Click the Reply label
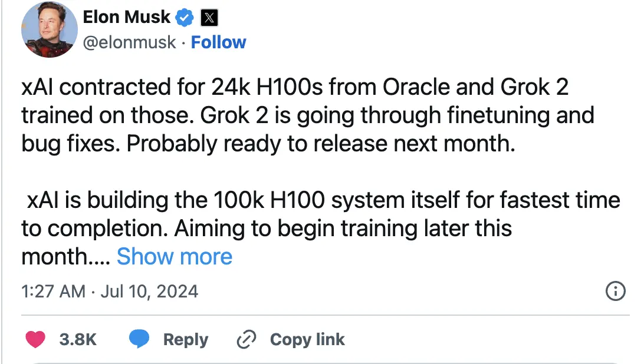Image resolution: width=644 pixels, height=364 pixels. [x=186, y=340]
